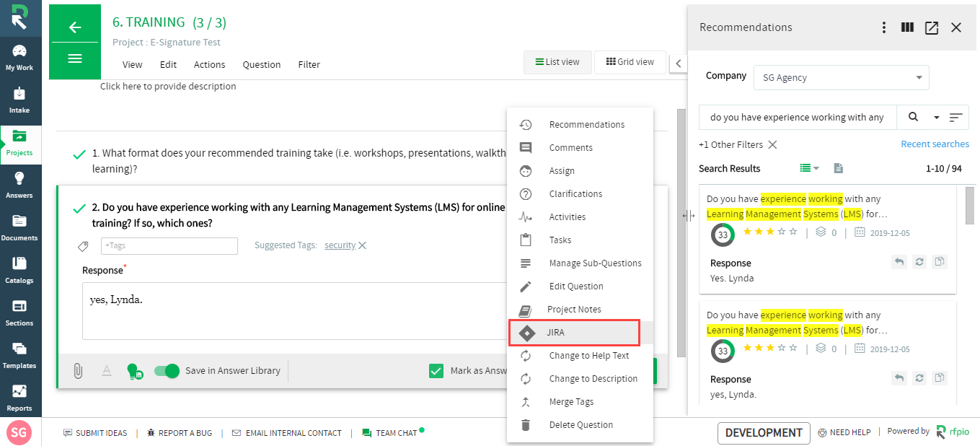This screenshot has width=980, height=446.
Task: Open Catalogs in the sidebar
Action: tap(19, 271)
